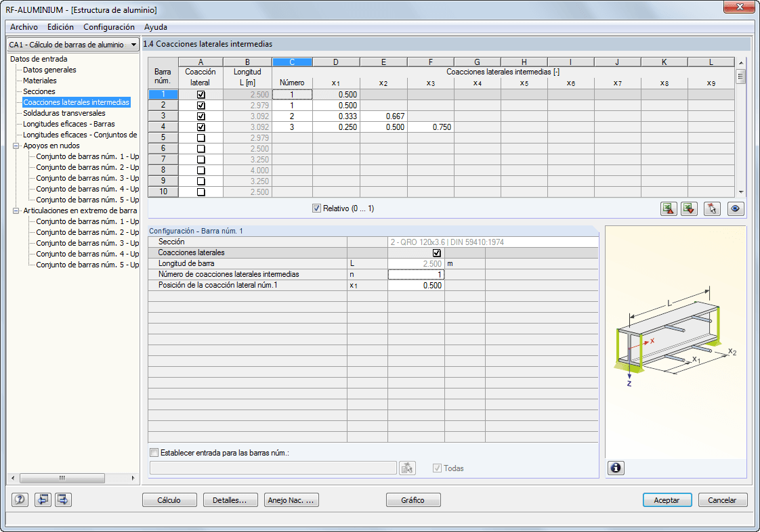
Task: Collapse Articulaciones en extremo de barra node
Action: coord(16,210)
